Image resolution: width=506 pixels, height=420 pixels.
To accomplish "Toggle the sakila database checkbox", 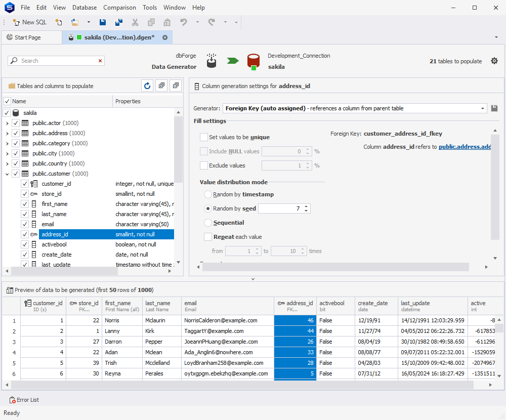I will pyautogui.click(x=7, y=113).
